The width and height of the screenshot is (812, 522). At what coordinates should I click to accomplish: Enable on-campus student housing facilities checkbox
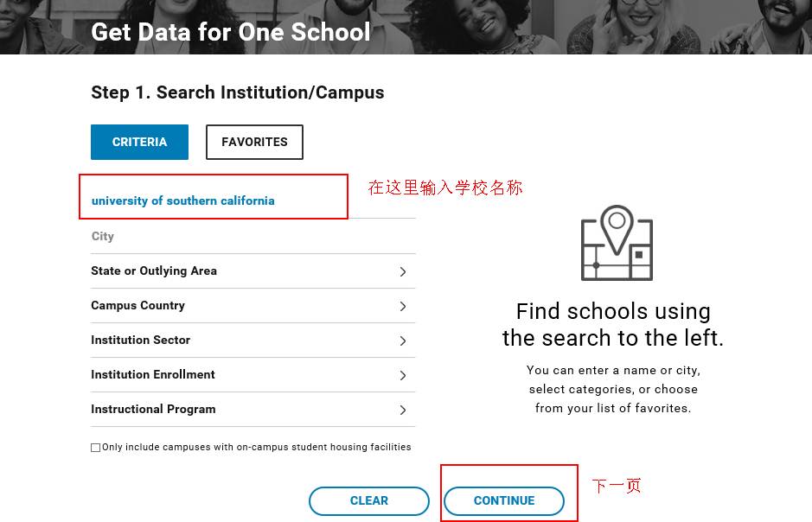point(96,448)
